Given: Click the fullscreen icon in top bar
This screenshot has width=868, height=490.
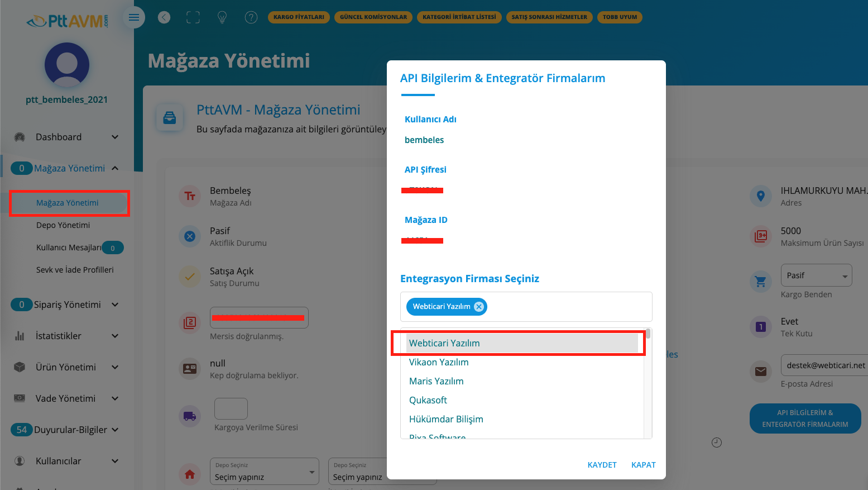Looking at the screenshot, I should point(193,17).
